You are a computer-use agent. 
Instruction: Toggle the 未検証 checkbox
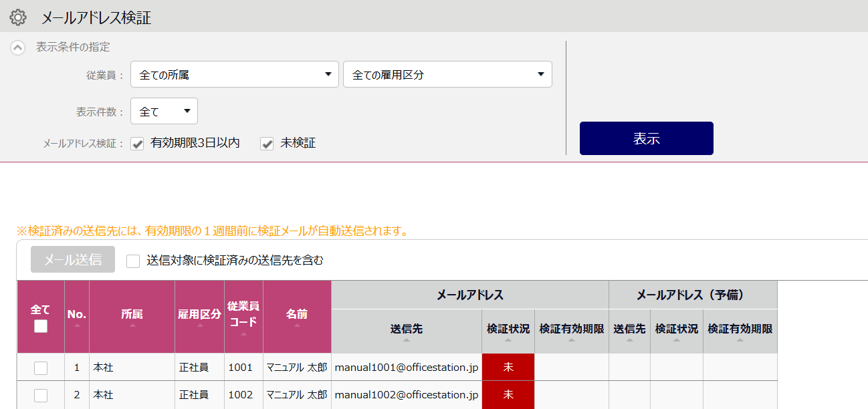tap(267, 144)
